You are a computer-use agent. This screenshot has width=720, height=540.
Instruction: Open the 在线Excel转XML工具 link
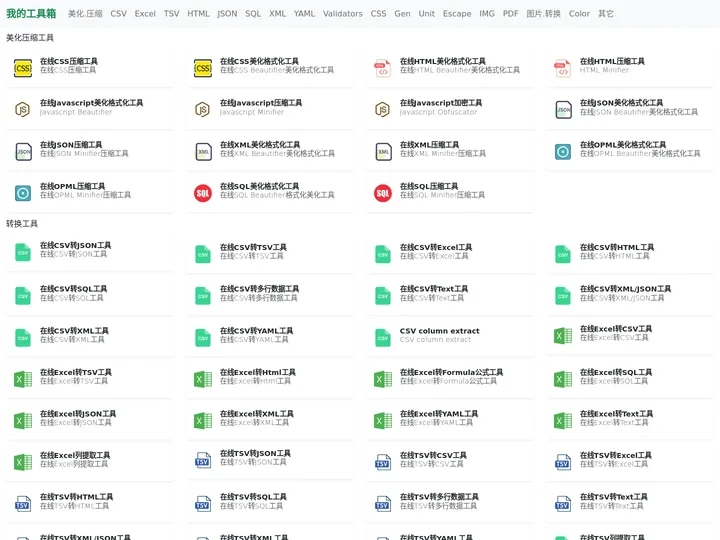click(257, 414)
